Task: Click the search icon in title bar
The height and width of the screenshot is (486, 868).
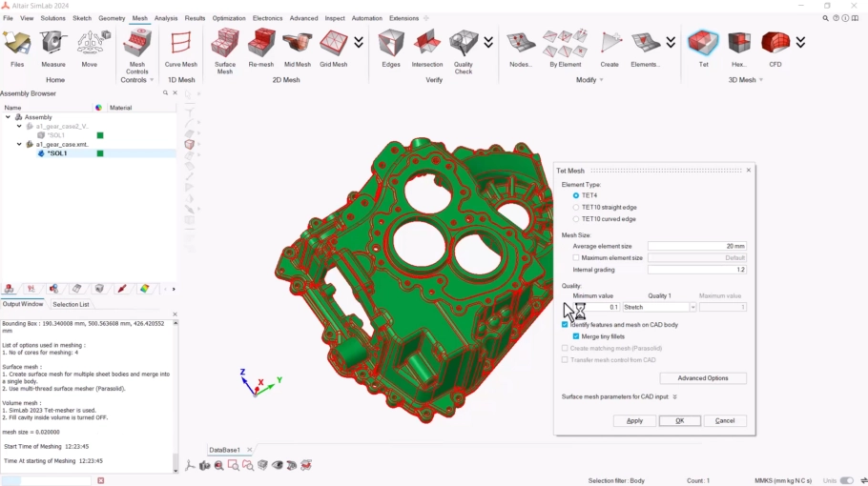Action: 825,18
